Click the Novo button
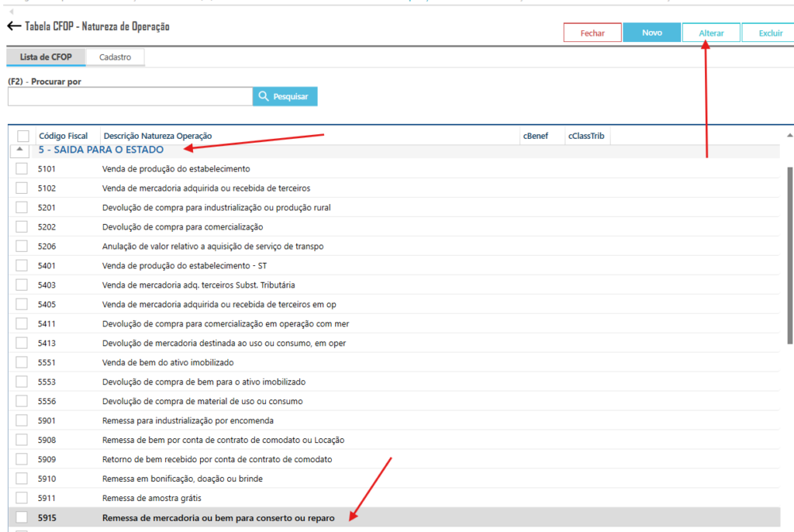 [651, 33]
